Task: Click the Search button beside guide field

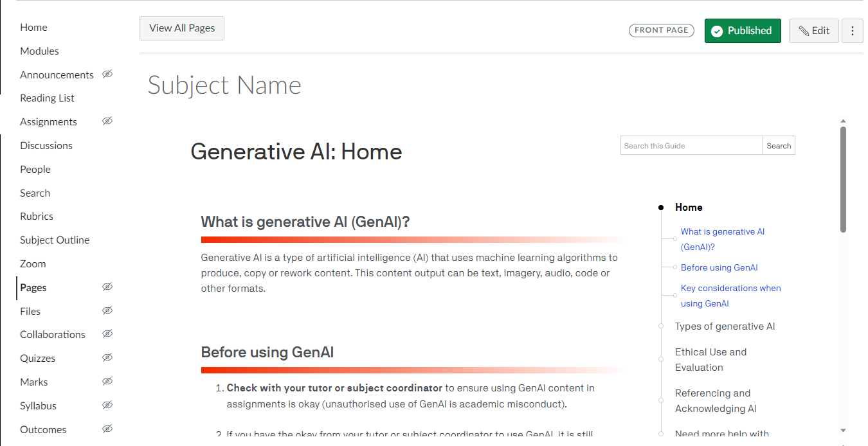Action: (x=779, y=146)
